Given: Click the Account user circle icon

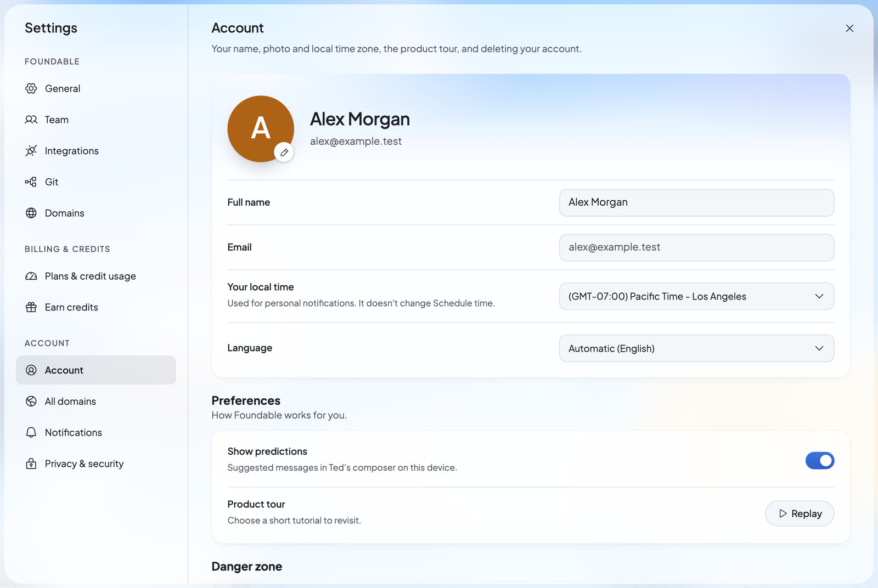Looking at the screenshot, I should pyautogui.click(x=31, y=370).
